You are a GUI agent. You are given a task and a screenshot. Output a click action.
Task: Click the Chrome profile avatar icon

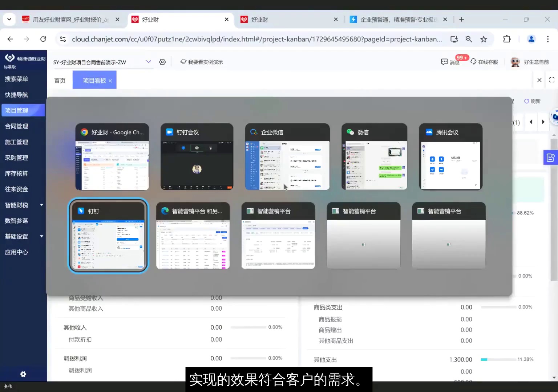pyautogui.click(x=531, y=39)
